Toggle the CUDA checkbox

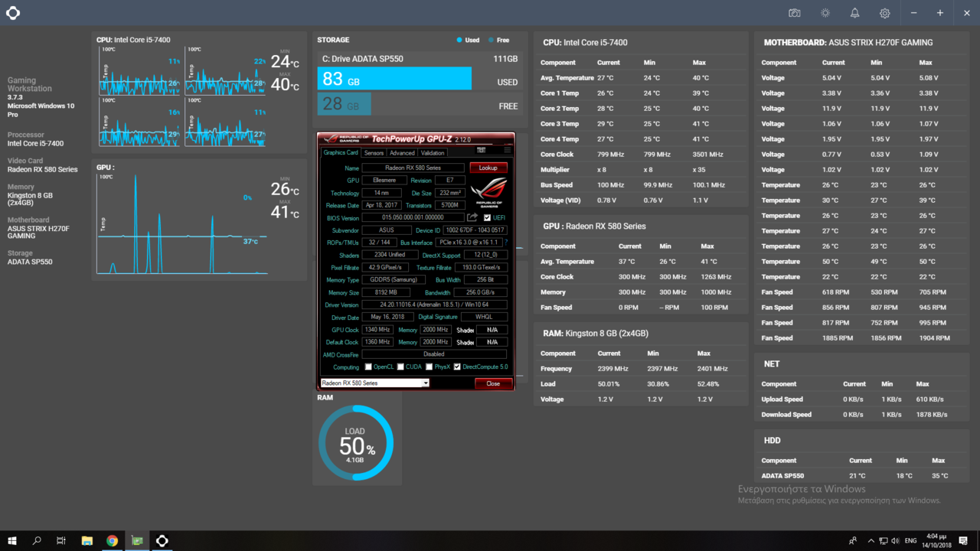click(x=400, y=367)
